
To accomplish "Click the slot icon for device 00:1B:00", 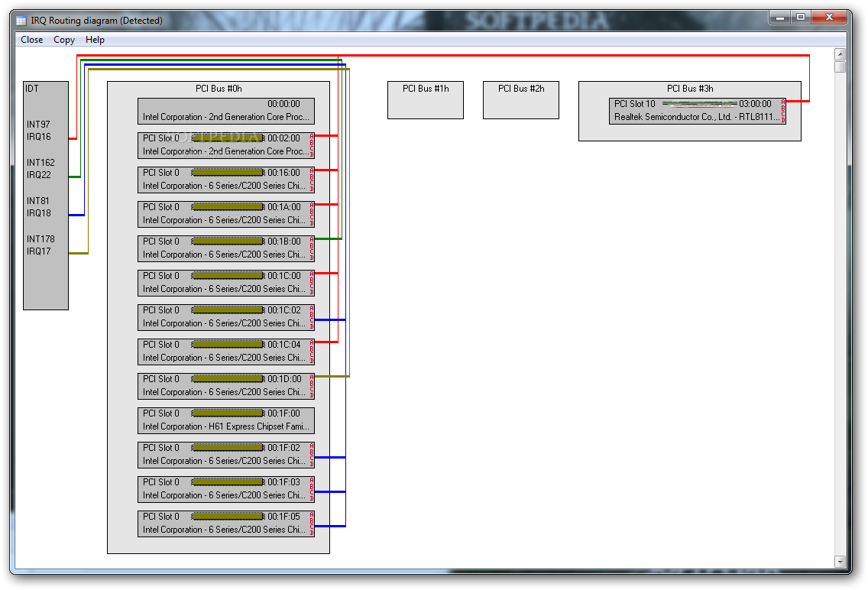I will pyautogui.click(x=228, y=242).
